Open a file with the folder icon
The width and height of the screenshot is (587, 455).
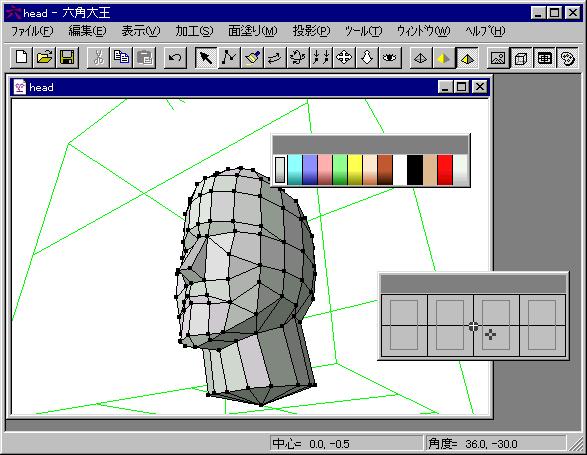coord(44,58)
